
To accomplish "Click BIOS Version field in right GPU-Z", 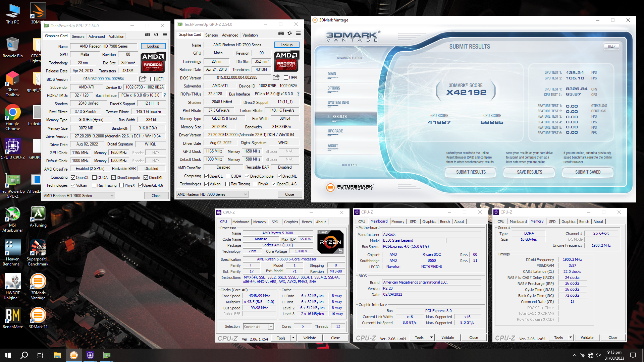I will pos(237,77).
